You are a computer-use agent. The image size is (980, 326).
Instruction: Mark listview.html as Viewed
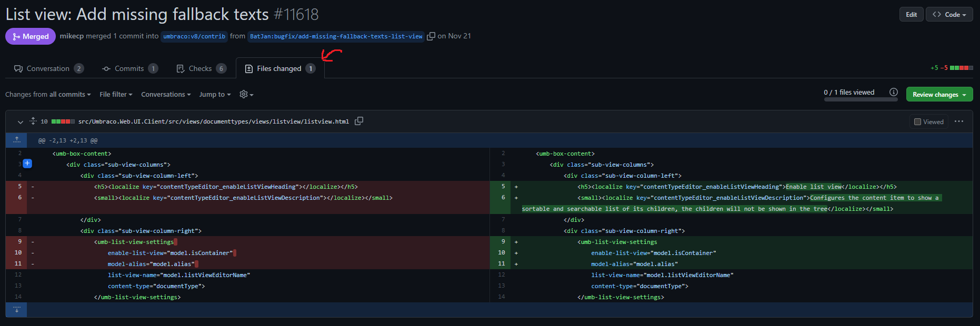(929, 121)
